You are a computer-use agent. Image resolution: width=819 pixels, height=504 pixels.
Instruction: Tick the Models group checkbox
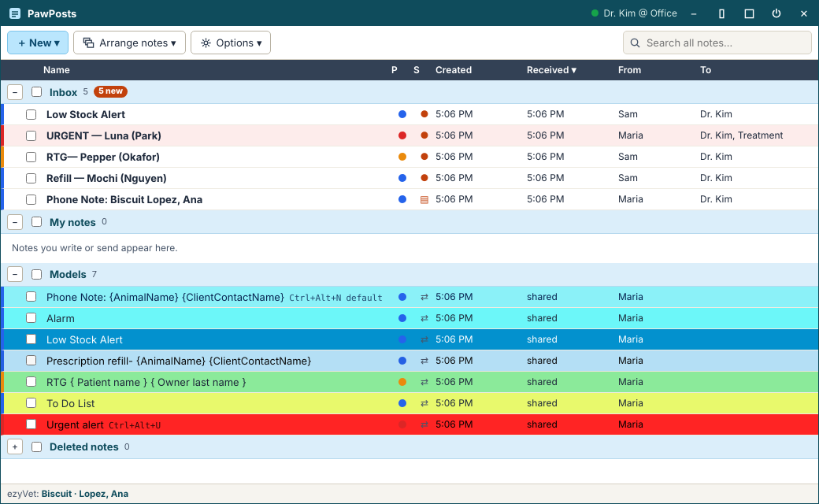[36, 274]
